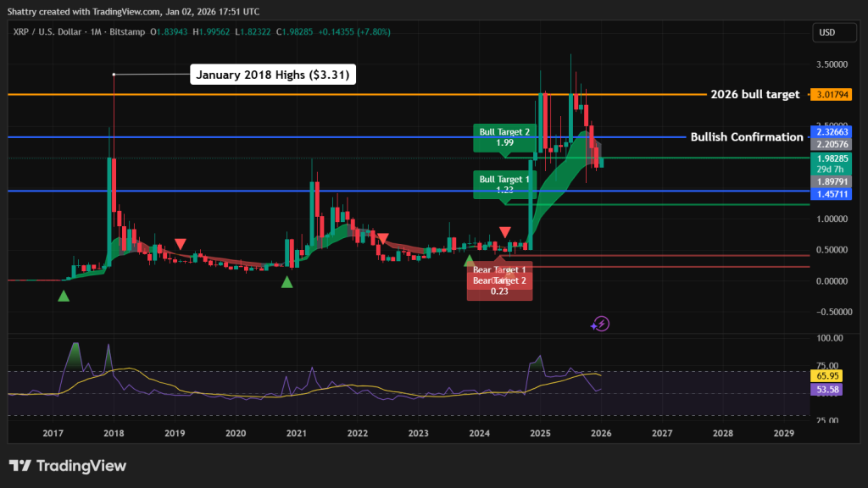Click the TradingView logo in the bottom left
Viewport: 868px width, 488px height.
66,465
